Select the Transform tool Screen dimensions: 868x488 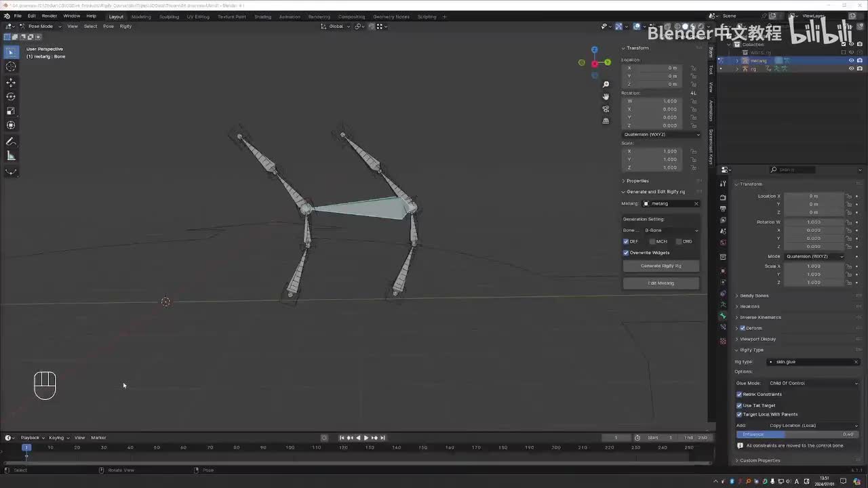tap(11, 125)
